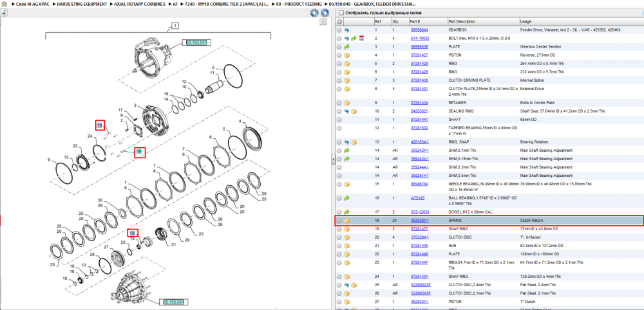
Task: Add SNAP RING 87281501 with plus icon
Action: coord(339,277)
